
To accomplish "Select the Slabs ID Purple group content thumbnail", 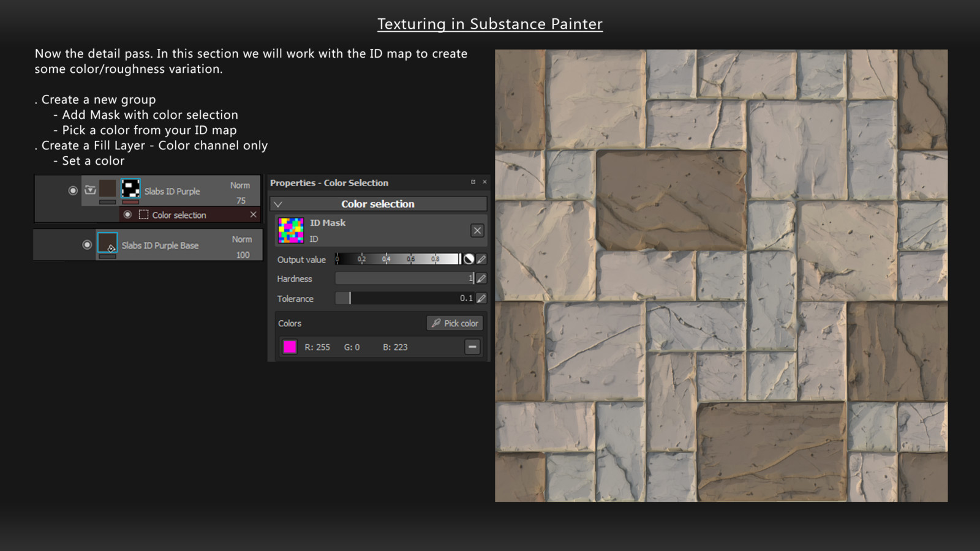I will [108, 189].
